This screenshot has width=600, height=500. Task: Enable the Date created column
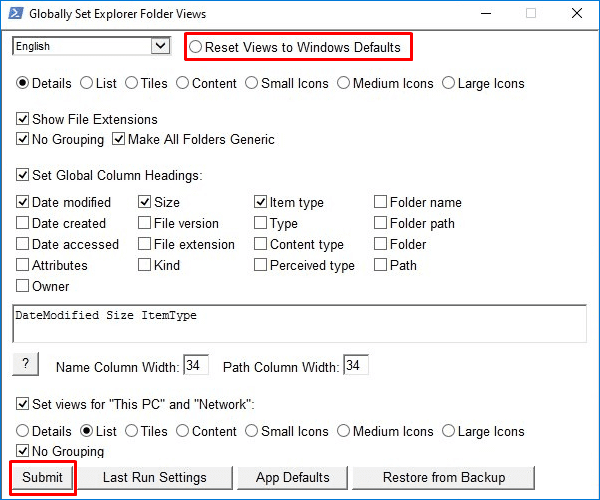(23, 223)
